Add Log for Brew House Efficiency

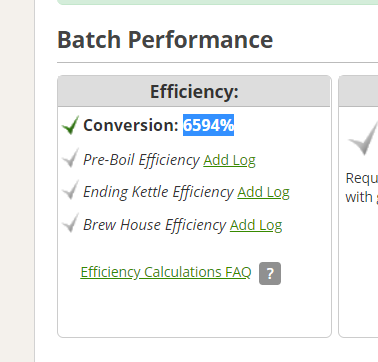click(256, 225)
